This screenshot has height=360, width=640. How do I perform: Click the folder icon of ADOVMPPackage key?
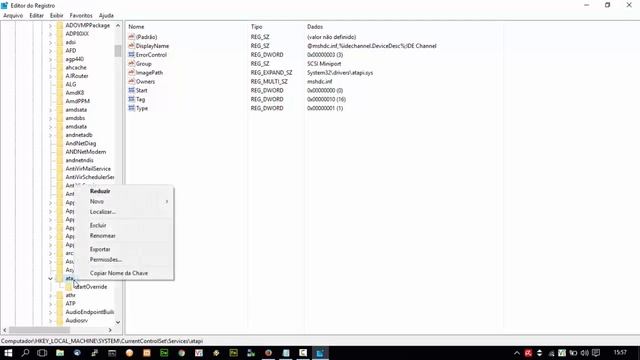60,25
